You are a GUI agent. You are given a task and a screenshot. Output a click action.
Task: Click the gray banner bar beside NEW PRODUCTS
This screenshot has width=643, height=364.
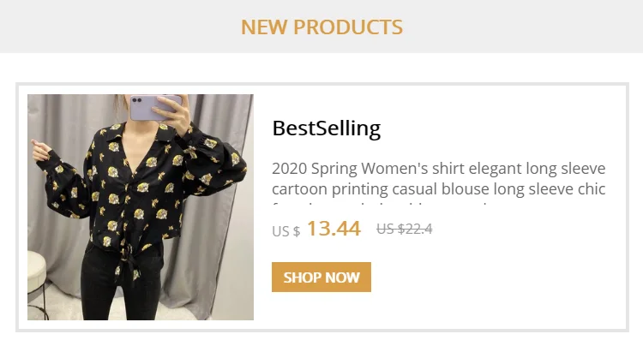click(x=532, y=27)
